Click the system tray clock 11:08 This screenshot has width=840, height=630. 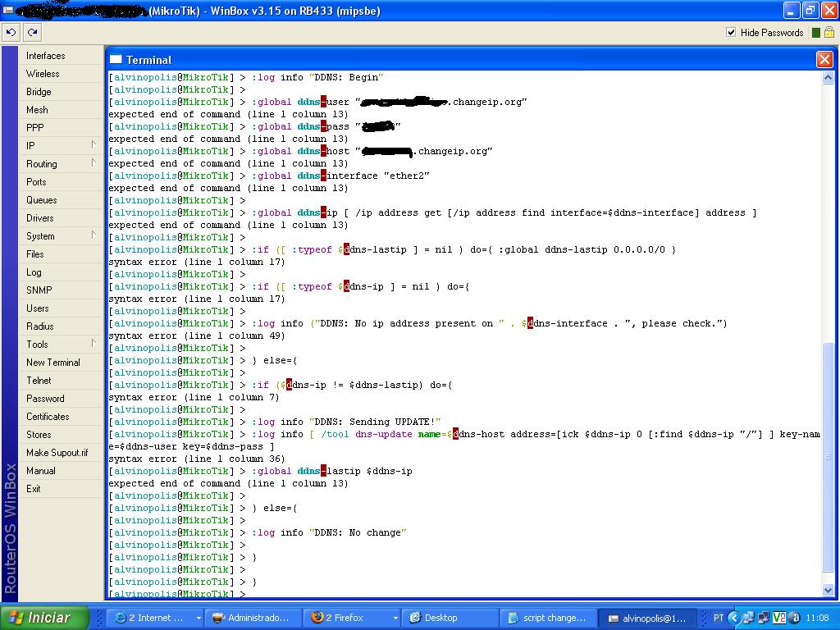[817, 618]
